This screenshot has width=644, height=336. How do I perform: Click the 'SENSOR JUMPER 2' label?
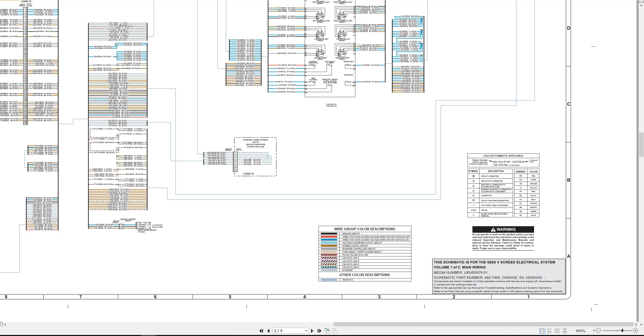pyautogui.click(x=128, y=219)
